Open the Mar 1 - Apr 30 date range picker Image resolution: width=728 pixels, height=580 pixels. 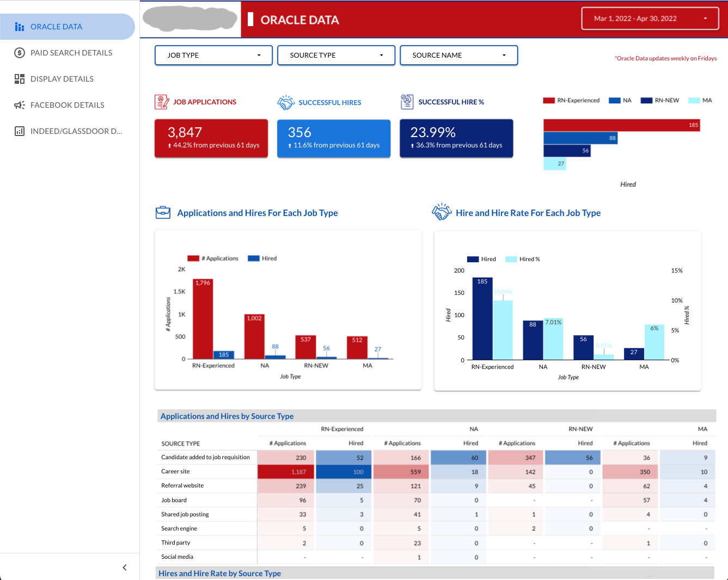click(650, 18)
